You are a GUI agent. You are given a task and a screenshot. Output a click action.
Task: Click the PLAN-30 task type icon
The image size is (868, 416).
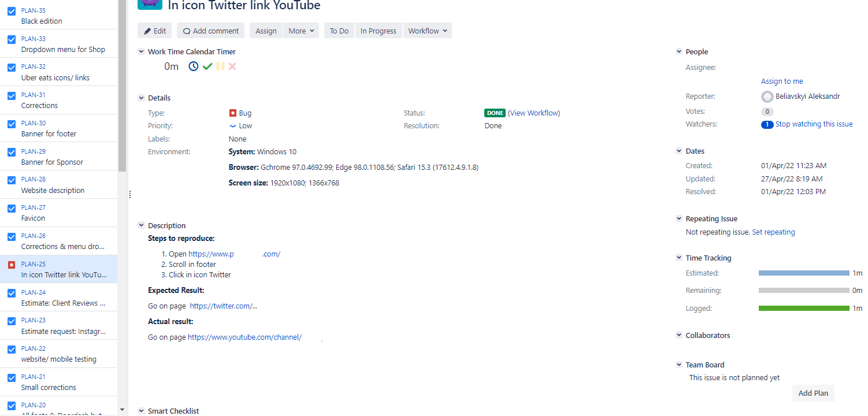[12, 124]
